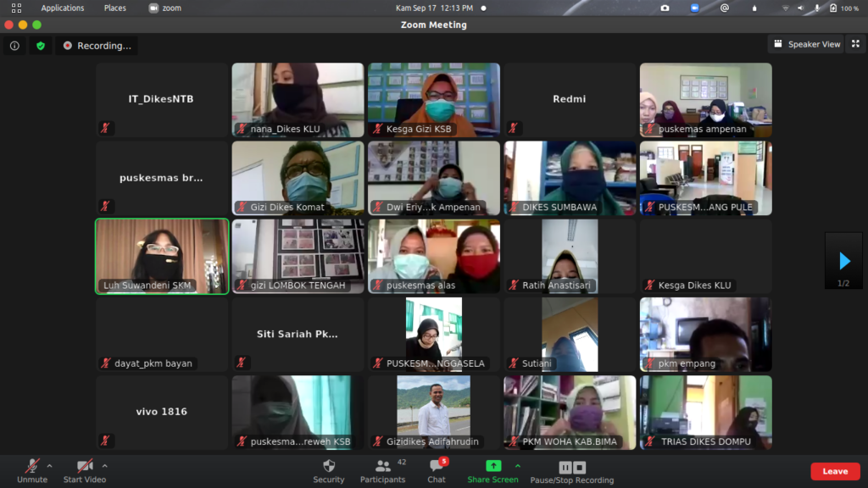Switch to Speaker View
868x488 pixels.
click(806, 44)
